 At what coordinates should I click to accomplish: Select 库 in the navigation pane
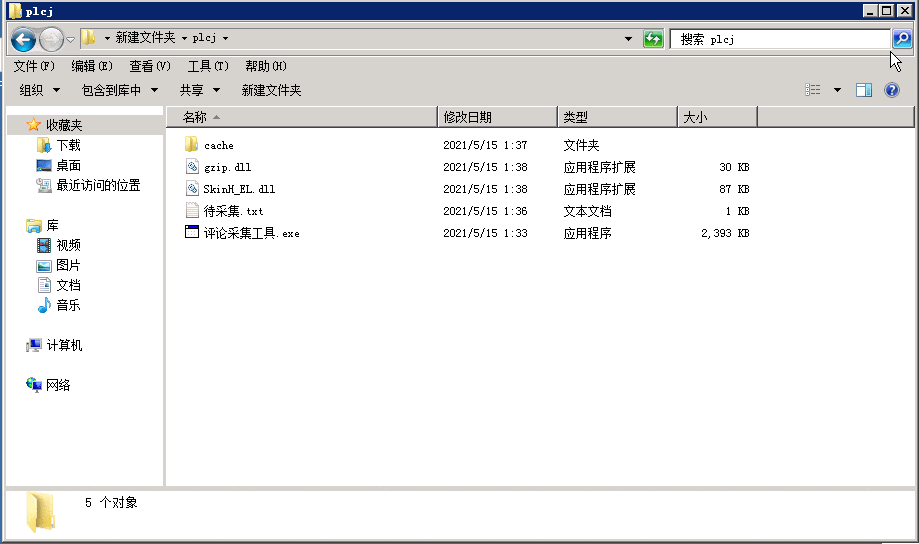[52, 225]
